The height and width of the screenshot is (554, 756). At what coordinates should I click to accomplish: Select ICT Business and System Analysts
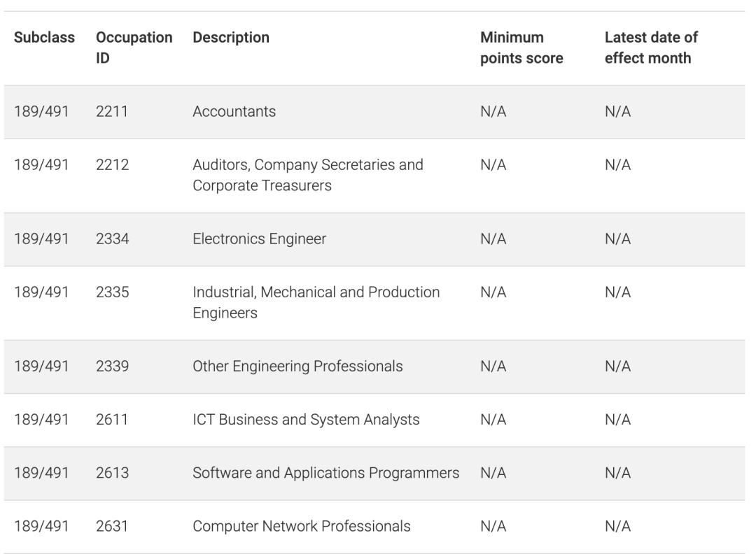point(306,420)
